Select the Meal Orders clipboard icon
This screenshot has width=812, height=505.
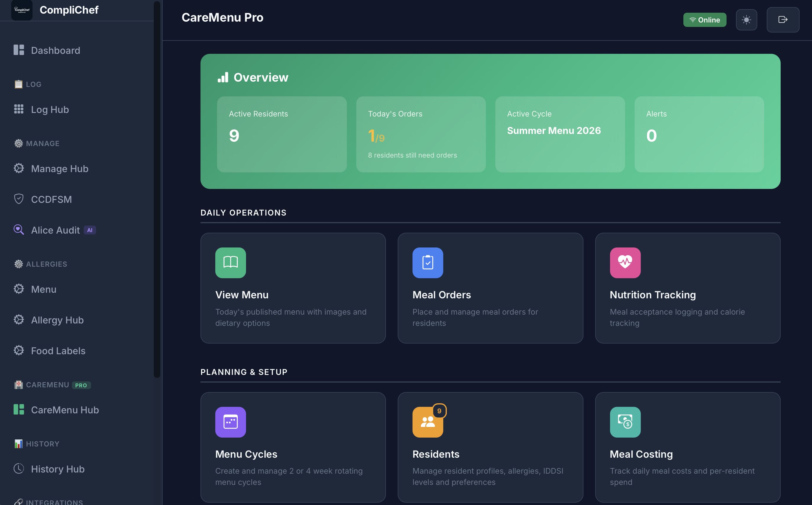click(x=428, y=263)
